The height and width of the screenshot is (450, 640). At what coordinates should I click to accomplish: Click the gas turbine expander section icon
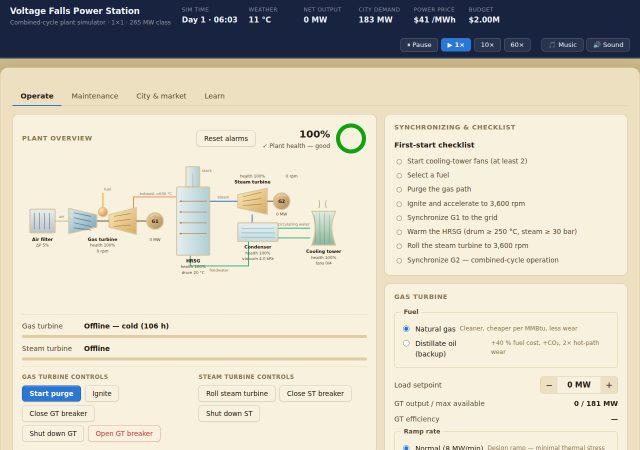(x=122, y=221)
